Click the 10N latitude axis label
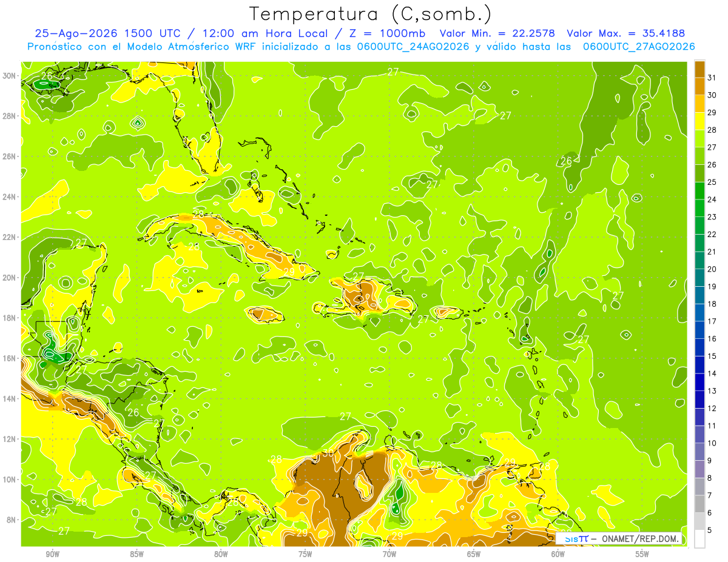Image resolution: width=728 pixels, height=562 pixels. point(9,480)
